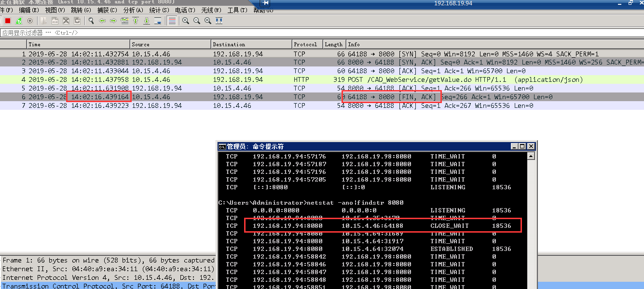The image size is (644, 289).
Task: Sort packets by Destination column header
Action: [x=251, y=44]
